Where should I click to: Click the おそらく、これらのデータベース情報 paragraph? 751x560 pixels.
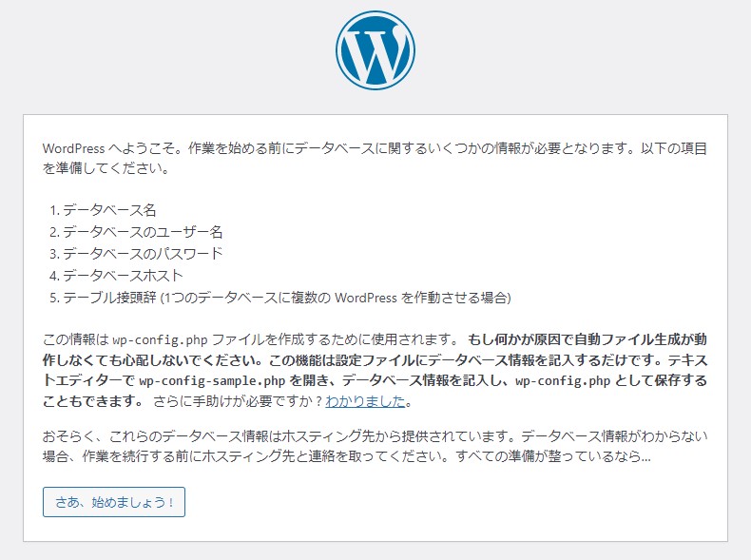coord(190,435)
